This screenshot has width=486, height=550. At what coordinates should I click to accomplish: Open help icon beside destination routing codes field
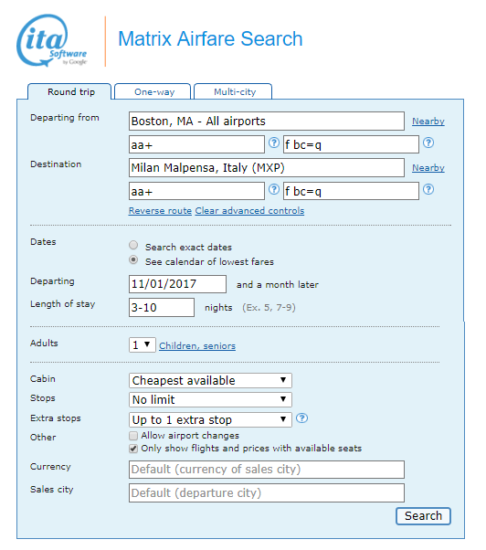274,189
